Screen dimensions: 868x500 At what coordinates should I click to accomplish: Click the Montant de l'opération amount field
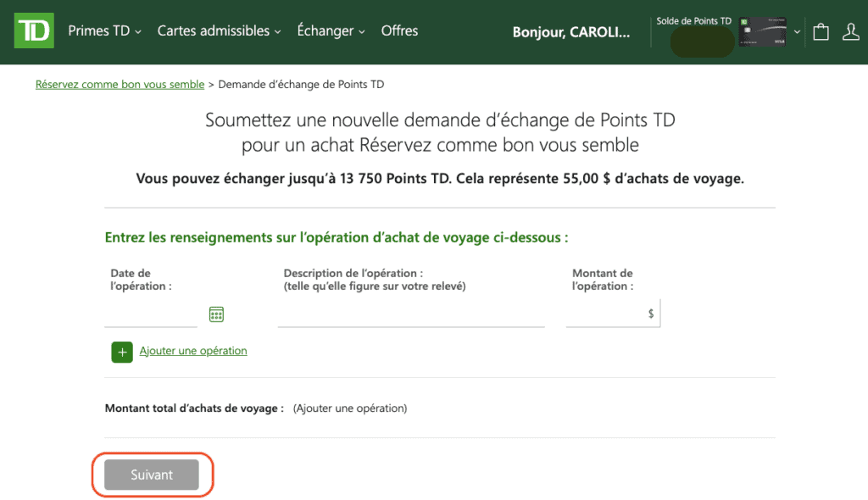pos(606,314)
